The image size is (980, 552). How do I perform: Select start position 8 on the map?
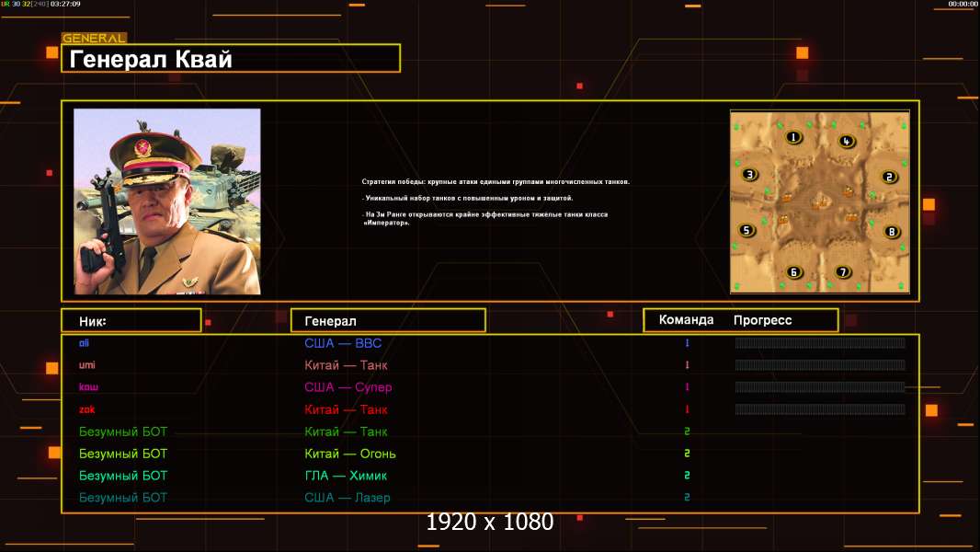[892, 232]
